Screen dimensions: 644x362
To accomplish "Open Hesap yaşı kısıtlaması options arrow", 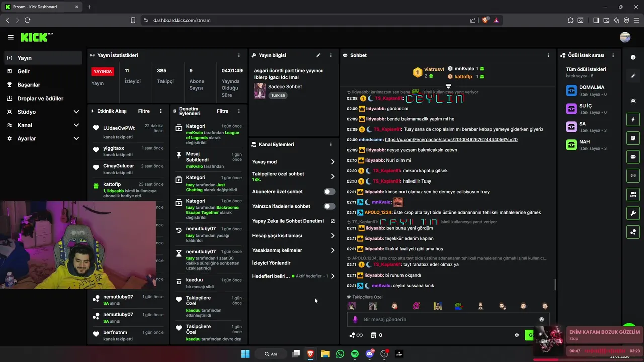I will (333, 235).
